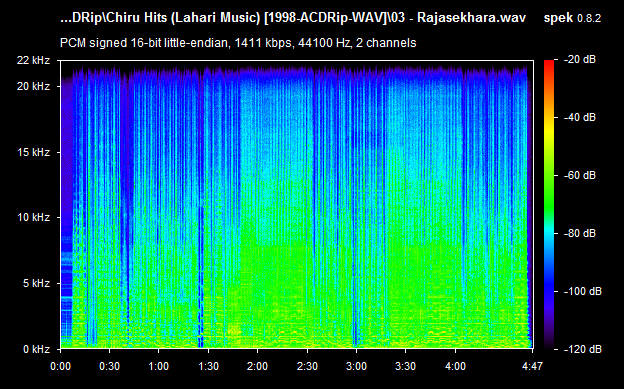Click the -40 dB legend label
The height and width of the screenshot is (389, 624).
pos(580,117)
